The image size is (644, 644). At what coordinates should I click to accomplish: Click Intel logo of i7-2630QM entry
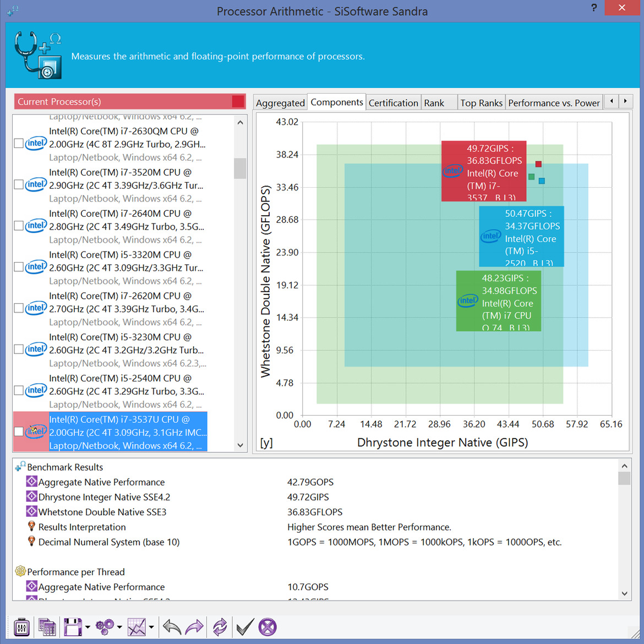[x=36, y=143]
